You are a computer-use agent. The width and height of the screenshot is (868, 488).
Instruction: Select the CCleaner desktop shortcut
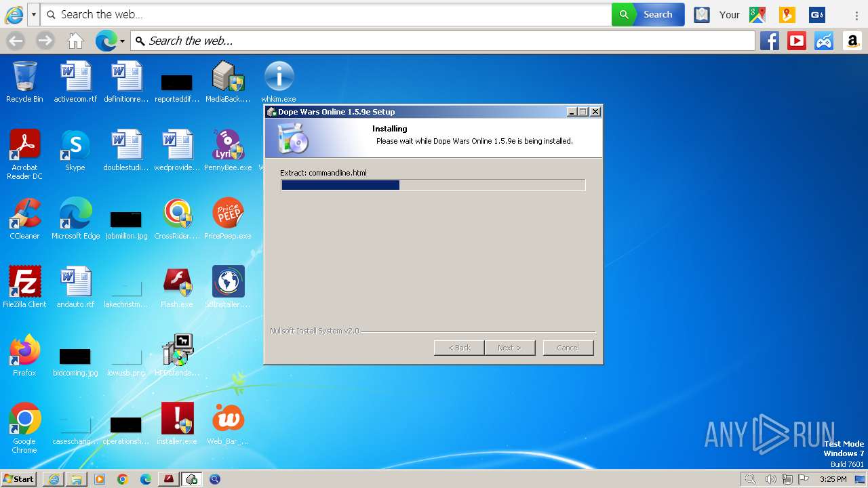click(x=24, y=219)
